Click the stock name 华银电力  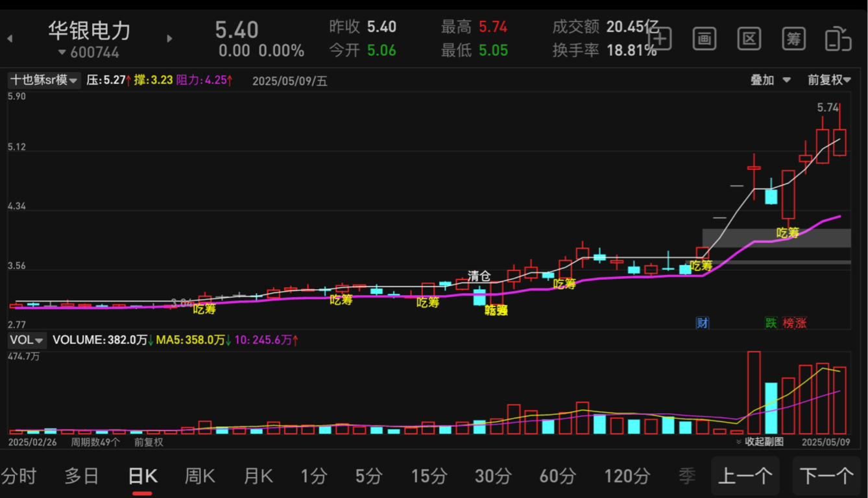tap(90, 30)
